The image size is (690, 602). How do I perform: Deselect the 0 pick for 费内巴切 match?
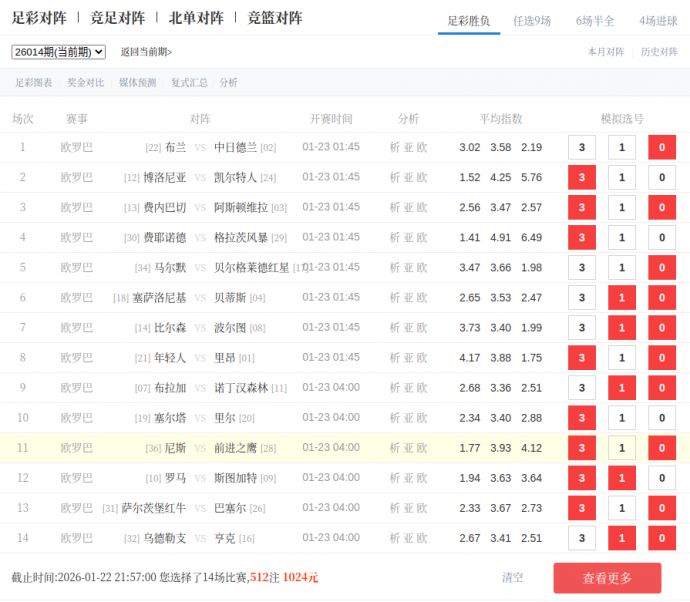point(661,208)
